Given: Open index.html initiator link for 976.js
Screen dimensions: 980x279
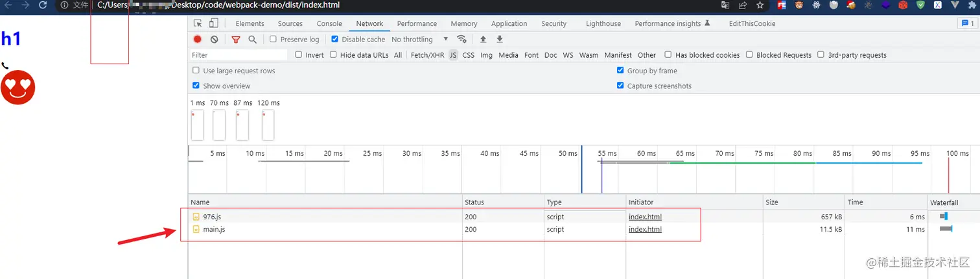Looking at the screenshot, I should (645, 217).
